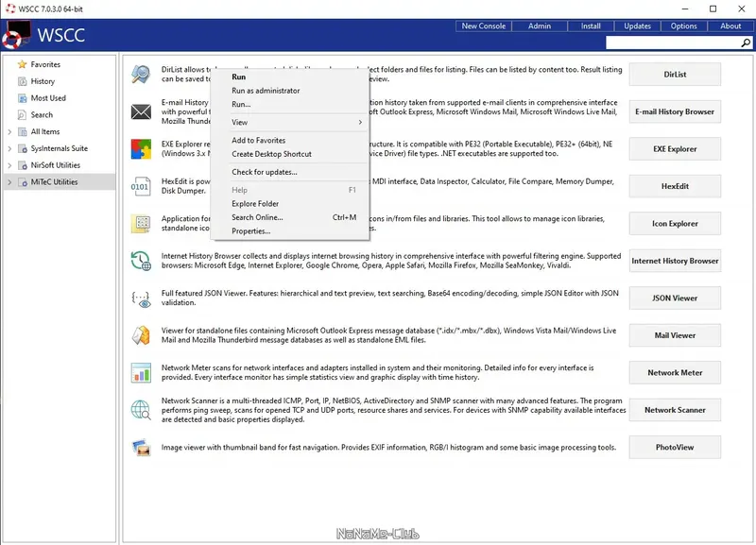Screen dimensions: 756x545
Task: Select Add to Favorites
Action: point(290,140)
